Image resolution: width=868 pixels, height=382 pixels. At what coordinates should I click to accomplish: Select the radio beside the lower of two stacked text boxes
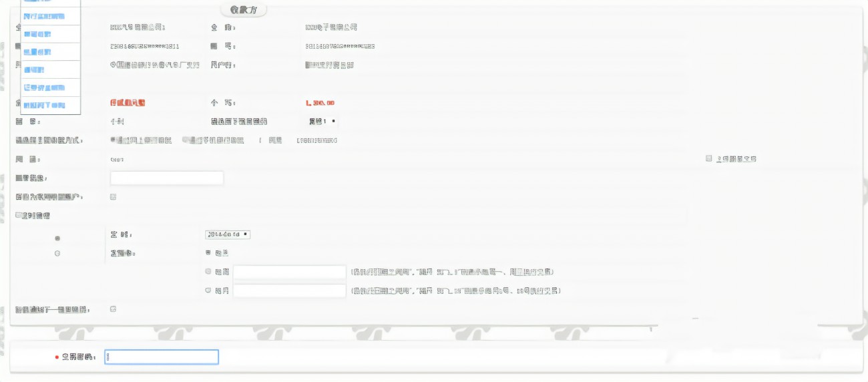209,291
